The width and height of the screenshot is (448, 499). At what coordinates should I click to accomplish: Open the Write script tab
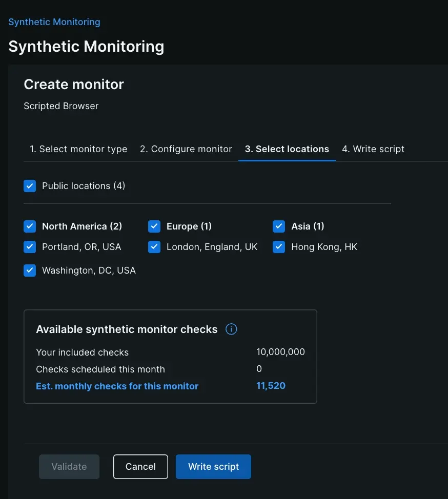(373, 149)
